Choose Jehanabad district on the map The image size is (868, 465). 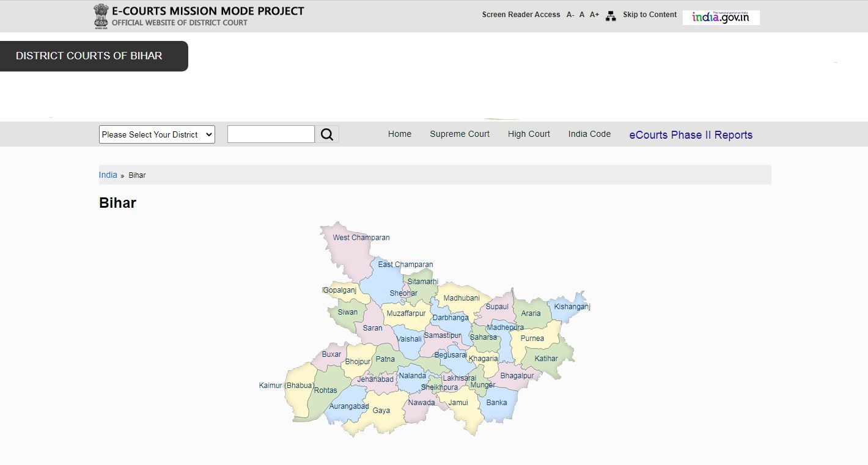tap(375, 379)
